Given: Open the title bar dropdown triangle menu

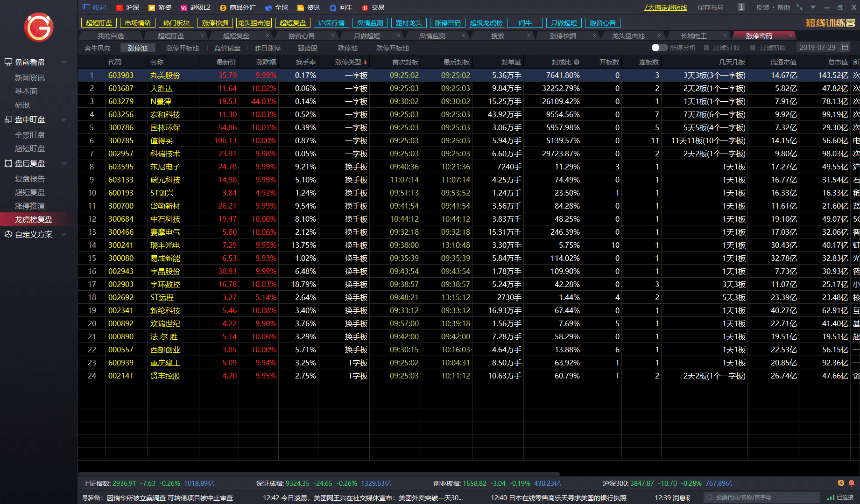Looking at the screenshot, I should (x=813, y=7).
